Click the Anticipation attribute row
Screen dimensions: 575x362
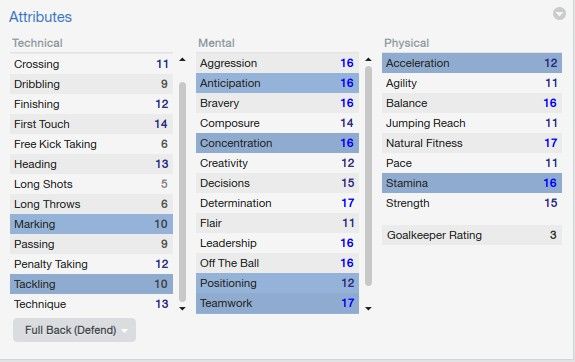tap(277, 83)
